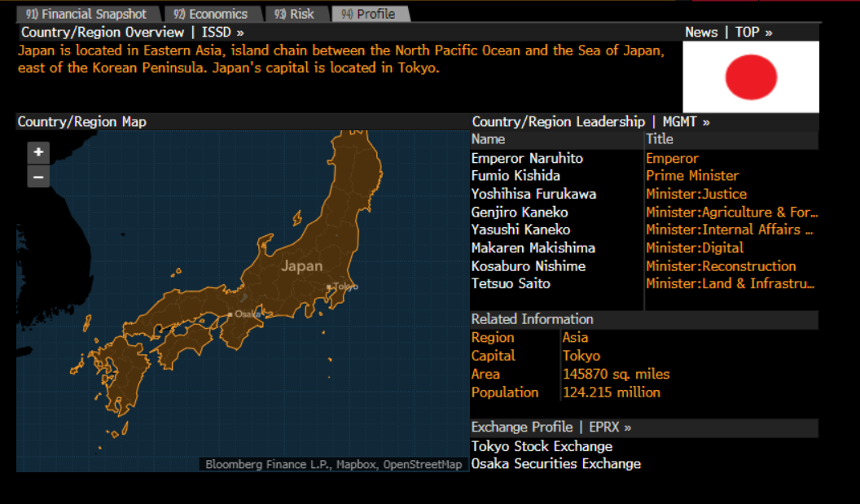The width and height of the screenshot is (860, 504).
Task: Open the MGMT leadership link
Action: [x=687, y=122]
